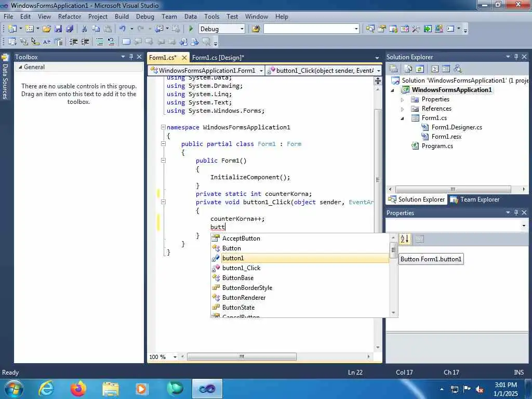The height and width of the screenshot is (399, 532).
Task: Click View Class Diagram icon in Solution Explorer
Action: tap(457, 69)
